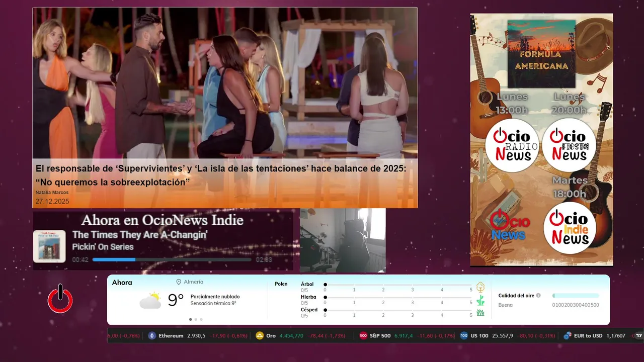This screenshot has height=362, width=644.
Task: Click the EUR to USD currency icon
Action: click(568, 336)
